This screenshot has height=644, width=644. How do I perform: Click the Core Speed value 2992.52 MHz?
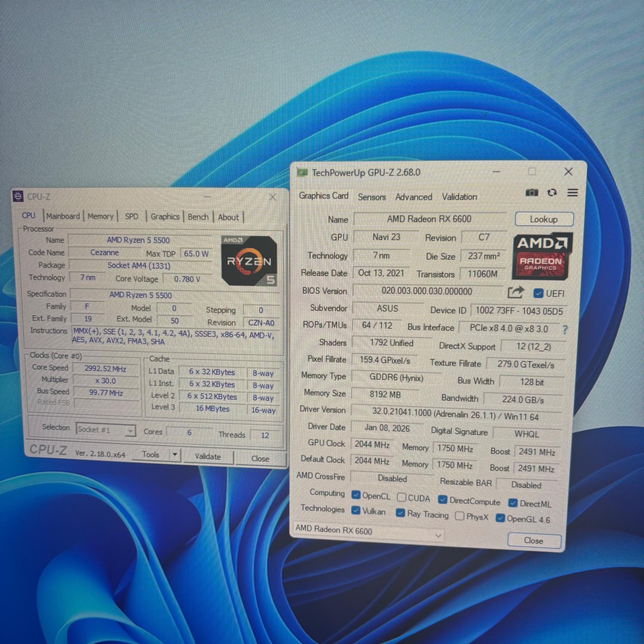point(105,369)
